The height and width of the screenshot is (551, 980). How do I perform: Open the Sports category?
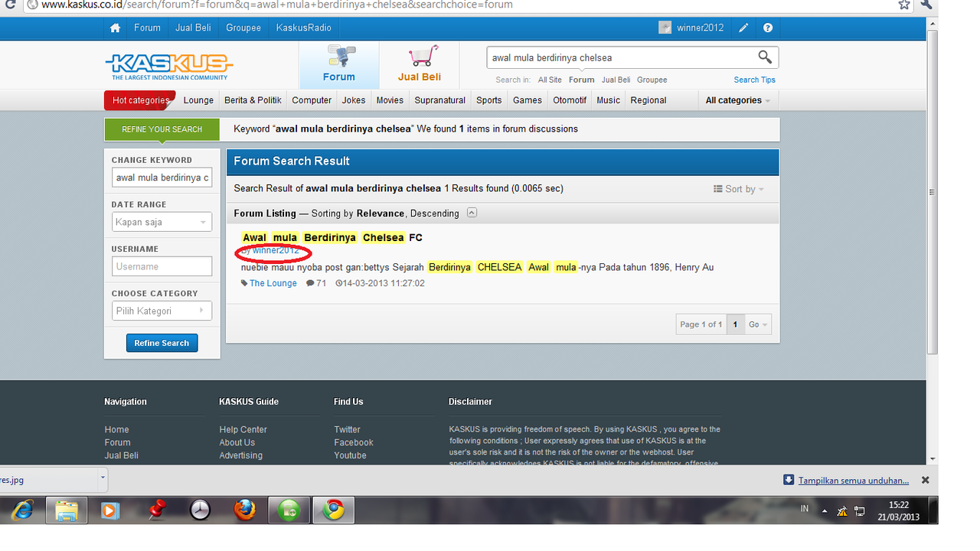488,100
